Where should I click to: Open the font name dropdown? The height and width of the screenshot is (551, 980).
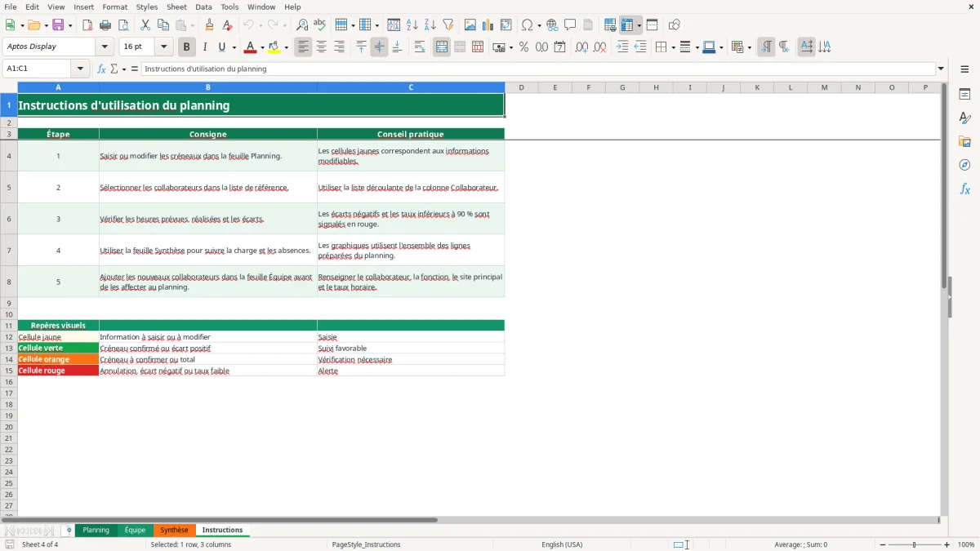pyautogui.click(x=105, y=47)
